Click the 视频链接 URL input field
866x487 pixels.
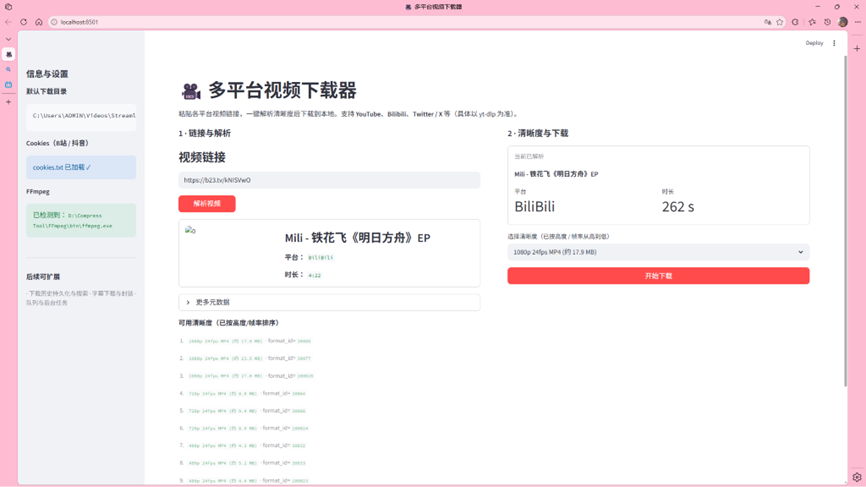point(329,180)
